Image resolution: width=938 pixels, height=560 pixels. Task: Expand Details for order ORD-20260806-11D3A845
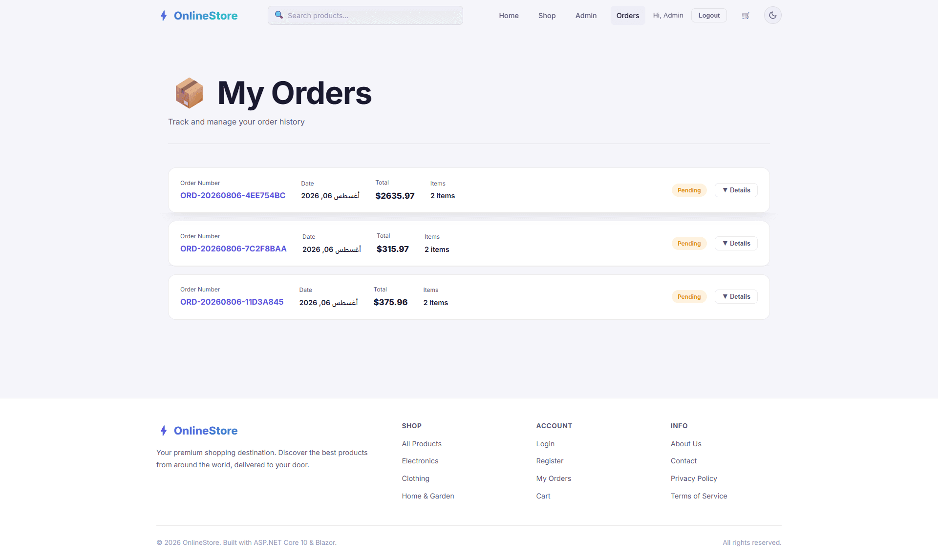click(x=736, y=296)
